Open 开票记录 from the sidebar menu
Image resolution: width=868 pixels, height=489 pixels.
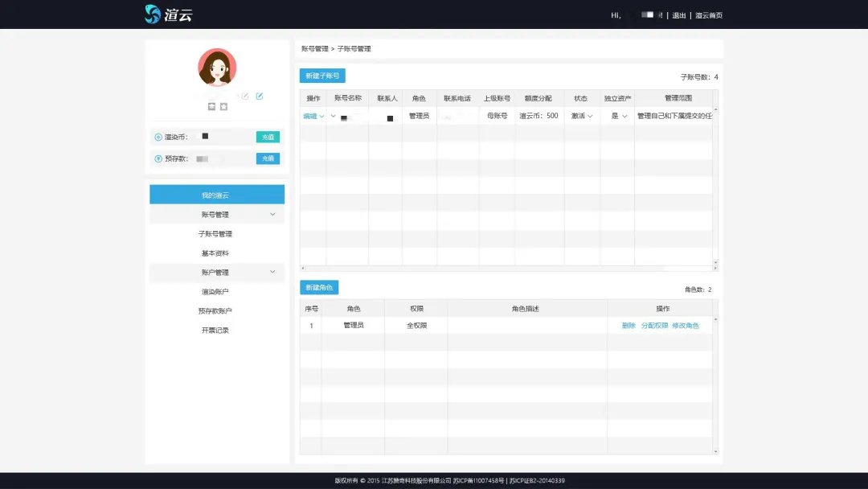pos(215,331)
